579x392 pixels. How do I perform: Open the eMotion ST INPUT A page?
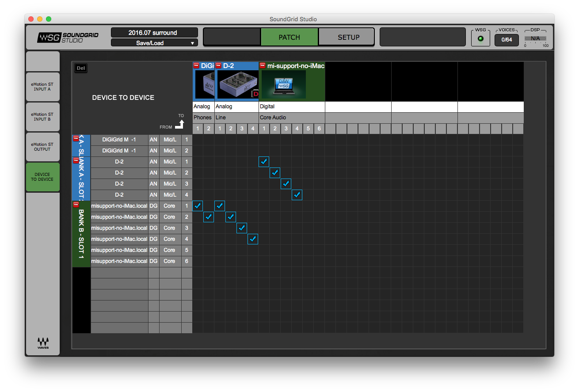pyautogui.click(x=42, y=87)
